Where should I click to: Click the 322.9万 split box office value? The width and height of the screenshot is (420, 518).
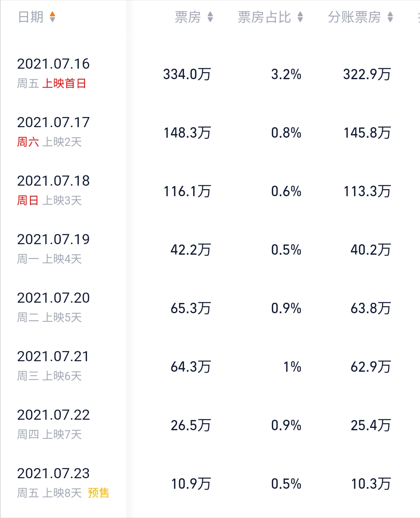point(367,74)
